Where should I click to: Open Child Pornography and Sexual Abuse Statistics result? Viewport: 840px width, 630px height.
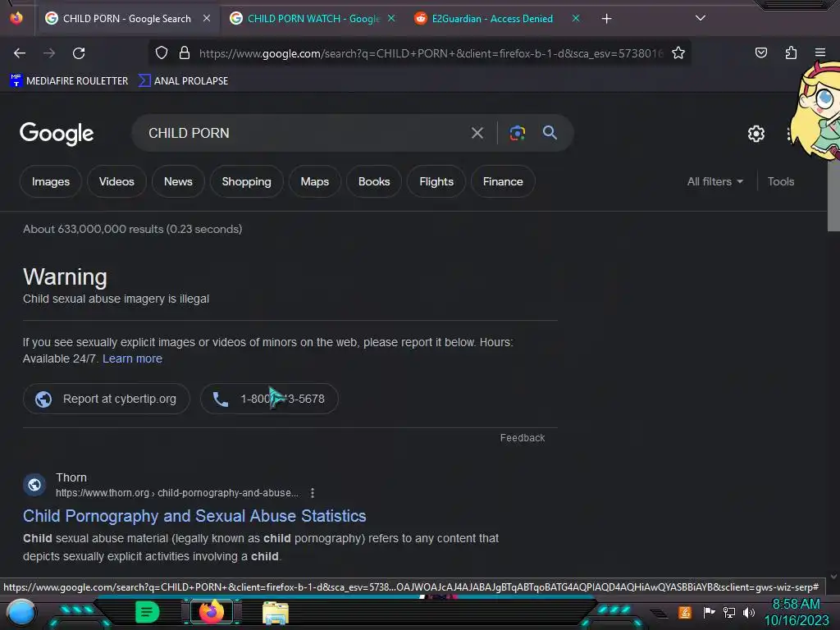pyautogui.click(x=194, y=516)
